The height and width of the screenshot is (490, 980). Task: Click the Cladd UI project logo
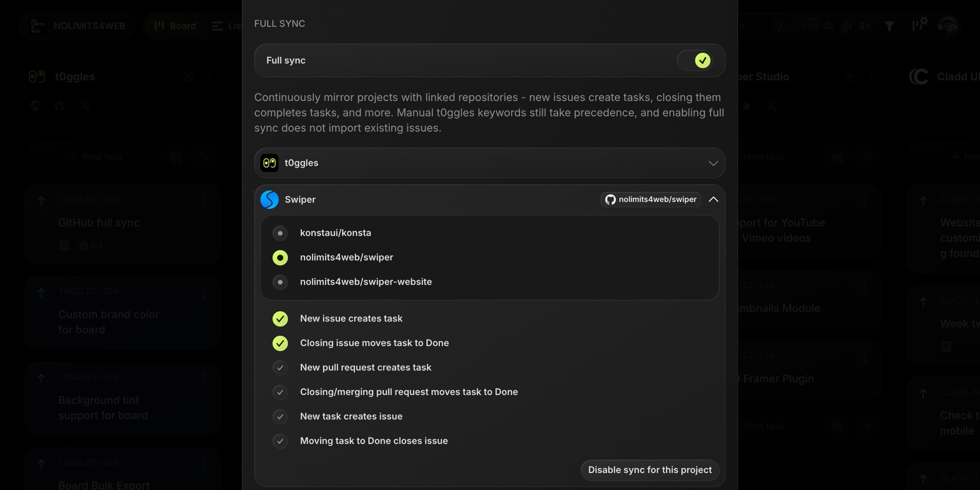tap(919, 77)
